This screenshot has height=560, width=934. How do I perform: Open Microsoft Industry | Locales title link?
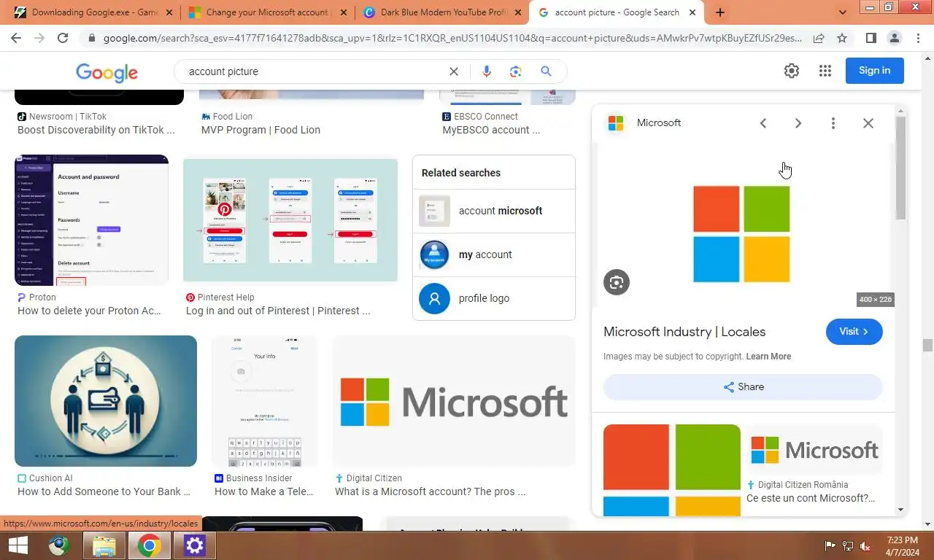coord(684,332)
